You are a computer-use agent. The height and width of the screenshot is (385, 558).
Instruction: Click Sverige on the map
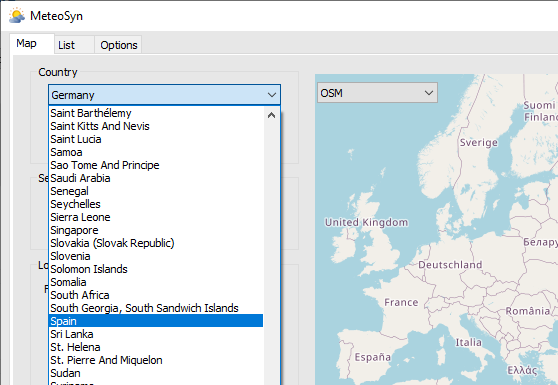479,142
